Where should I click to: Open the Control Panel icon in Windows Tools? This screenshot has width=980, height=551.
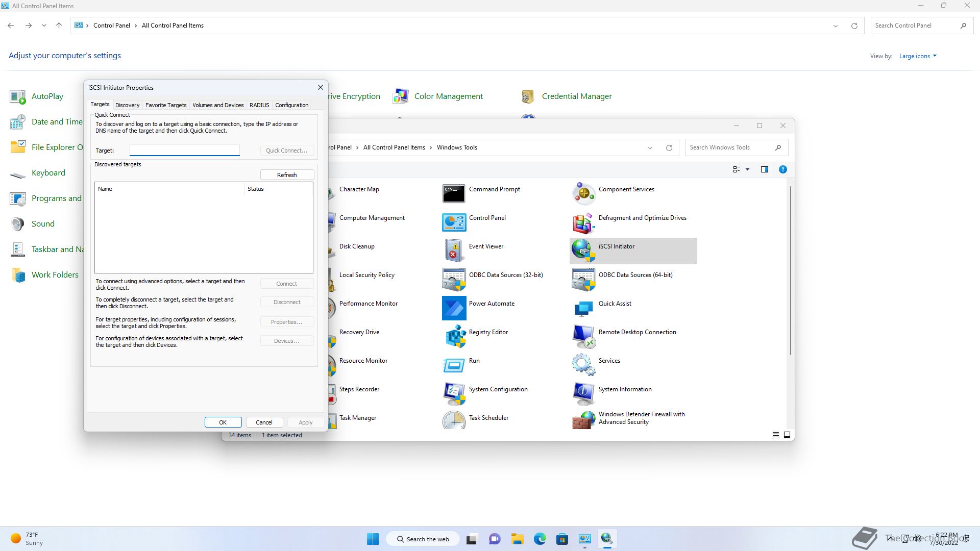(454, 222)
